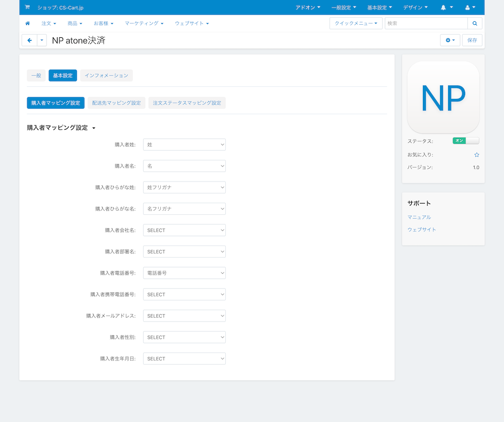Open the top bar 基本設定 menu

click(380, 8)
